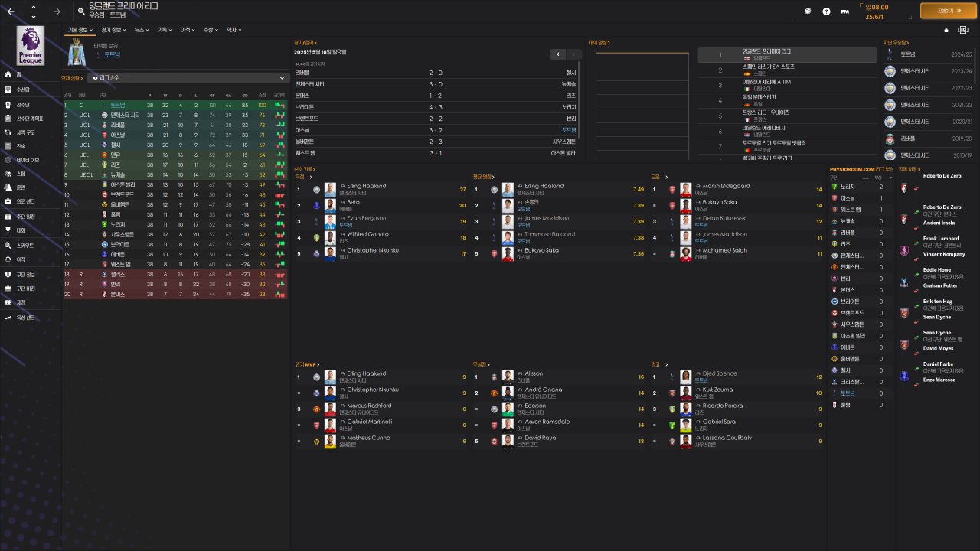Screen dimensions: 980x551
Task: Open the 대회 명성 section header
Action: 599,43
